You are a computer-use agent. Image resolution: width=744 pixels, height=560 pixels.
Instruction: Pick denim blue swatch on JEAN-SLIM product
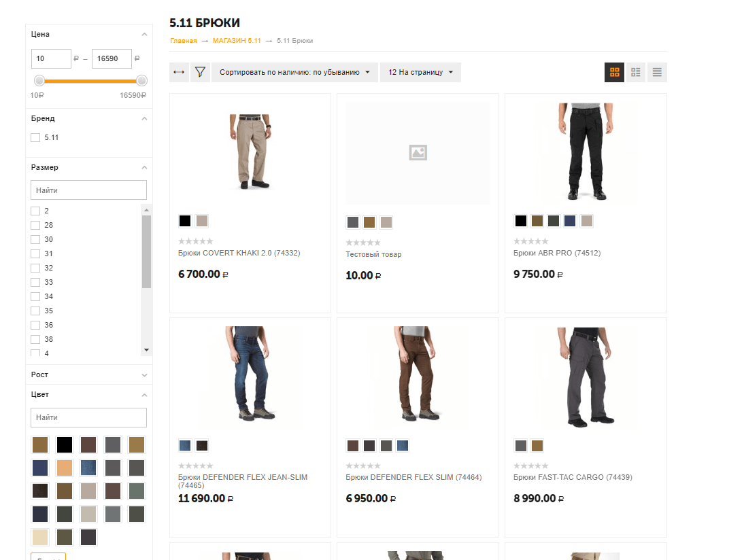point(185,446)
